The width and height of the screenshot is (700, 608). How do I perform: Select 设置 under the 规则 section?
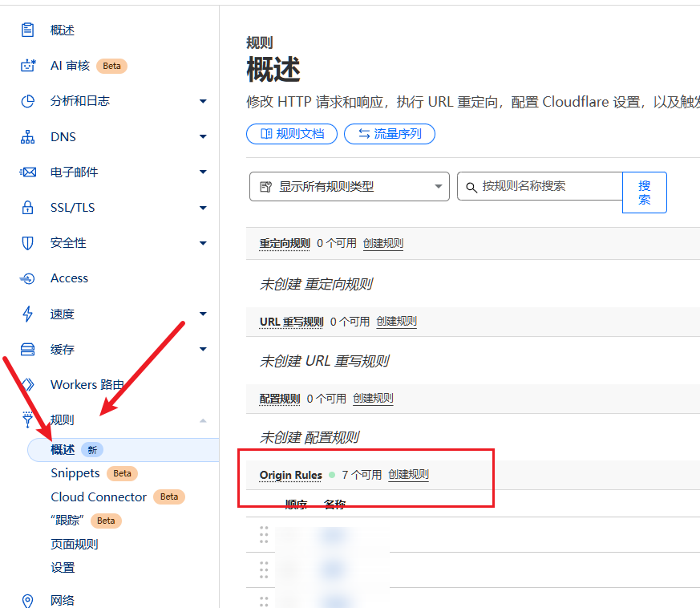point(63,568)
